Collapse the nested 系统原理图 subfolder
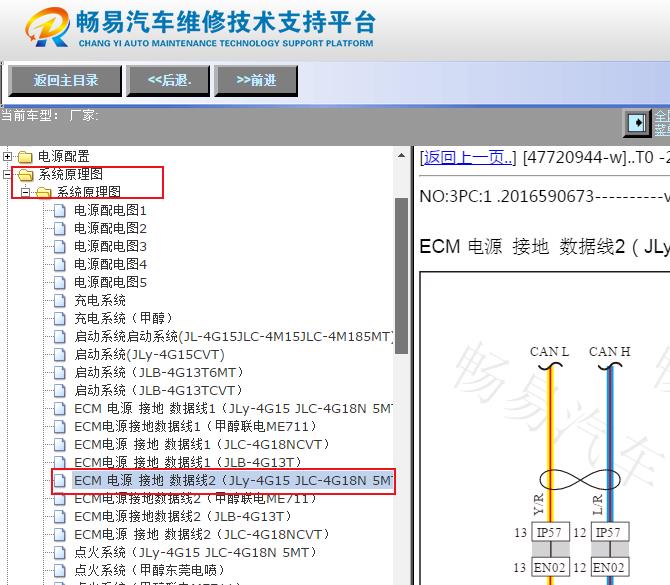 click(x=26, y=192)
